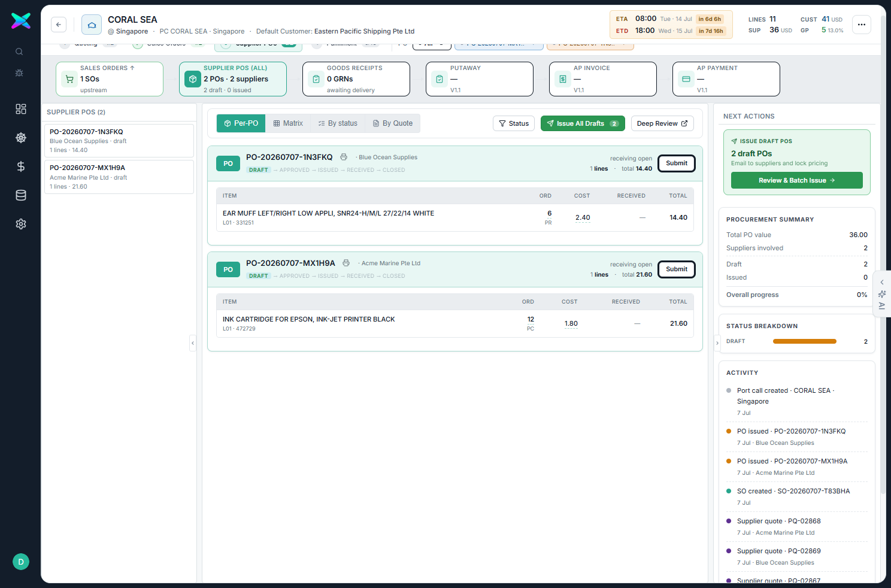Submit PO-20260707-MX1H9A

(x=677, y=269)
